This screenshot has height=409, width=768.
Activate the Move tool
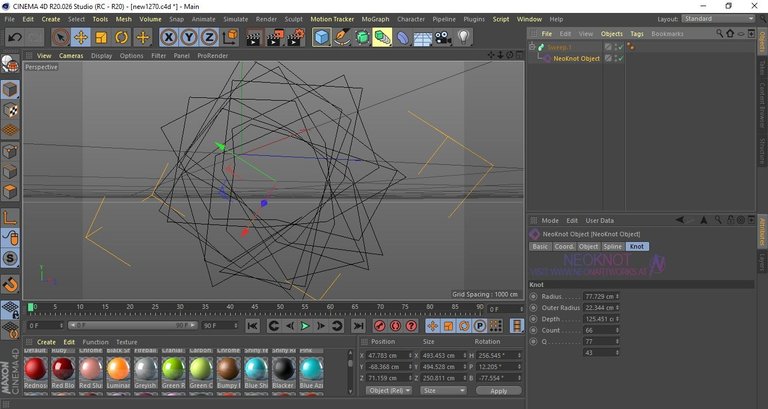[x=81, y=37]
